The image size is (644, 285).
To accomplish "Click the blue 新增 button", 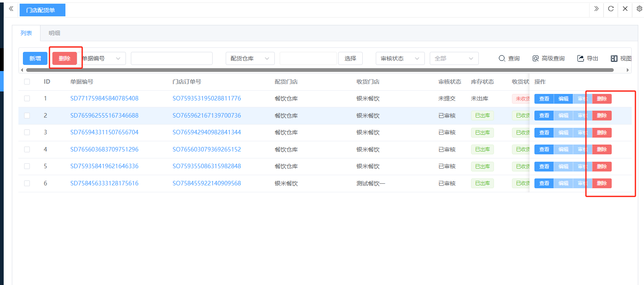I will (x=35, y=58).
